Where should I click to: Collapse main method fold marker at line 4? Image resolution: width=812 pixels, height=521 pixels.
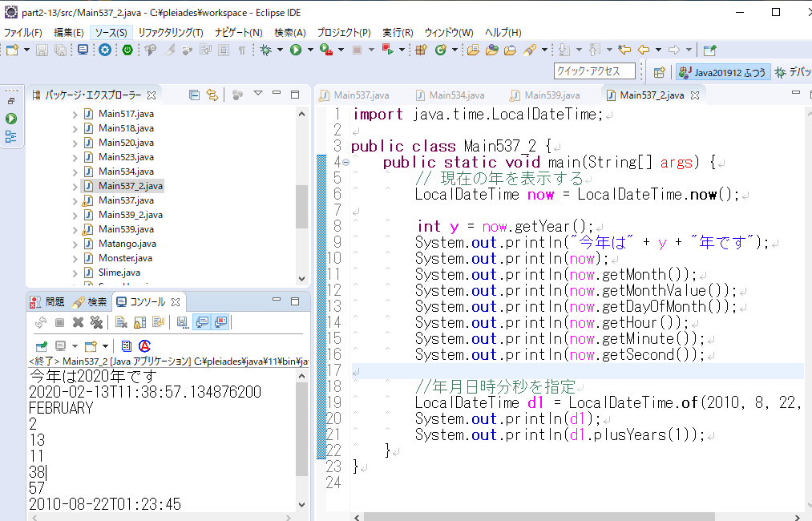tap(345, 162)
